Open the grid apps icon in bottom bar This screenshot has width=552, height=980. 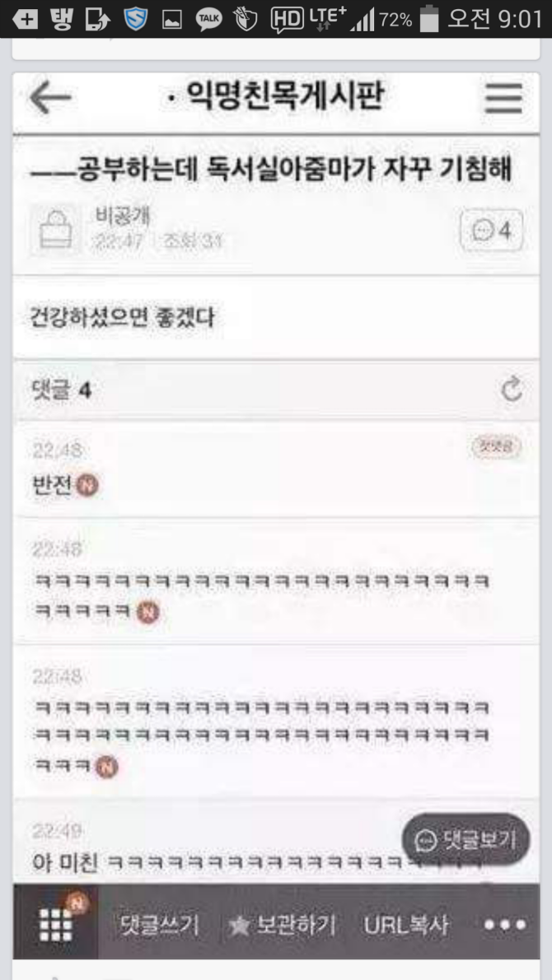pyautogui.click(x=56, y=923)
